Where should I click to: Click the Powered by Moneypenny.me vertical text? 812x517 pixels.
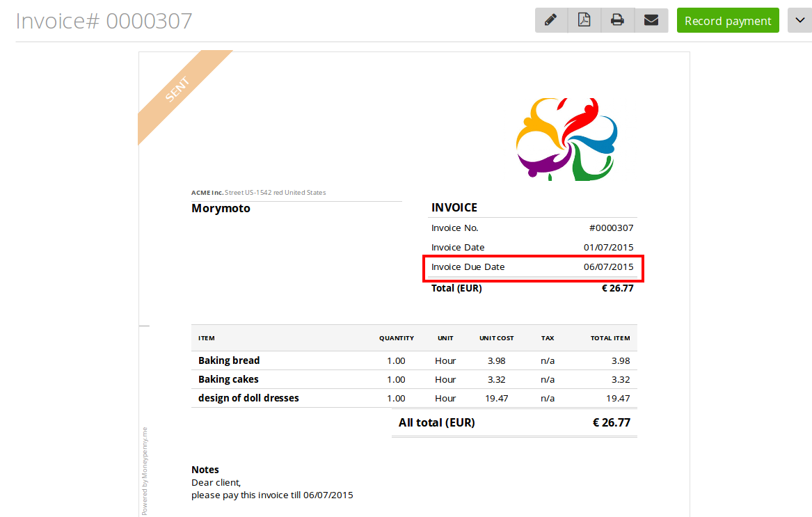[145, 471]
